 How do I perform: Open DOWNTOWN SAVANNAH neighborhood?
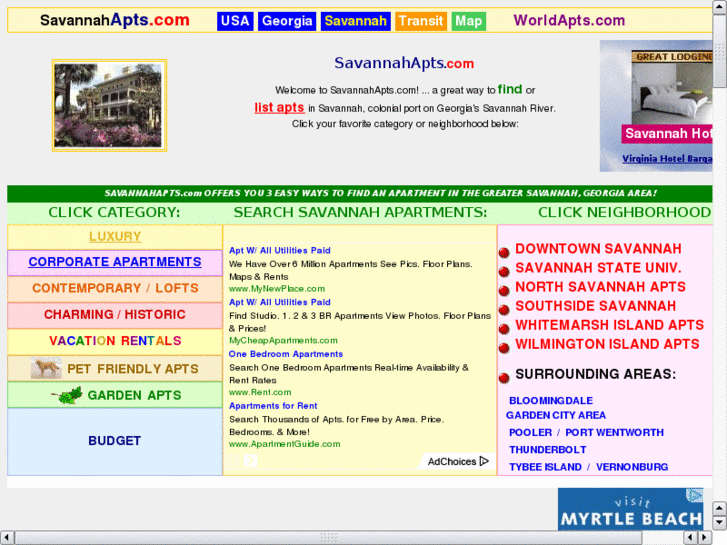pos(598,249)
